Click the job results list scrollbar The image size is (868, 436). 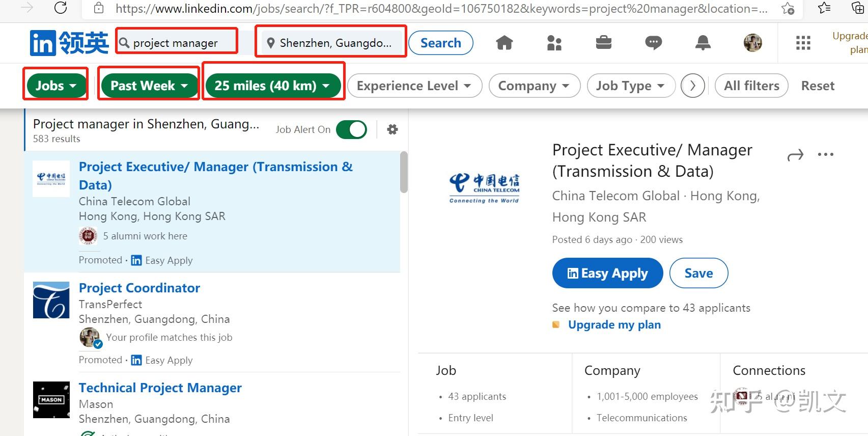click(x=404, y=172)
